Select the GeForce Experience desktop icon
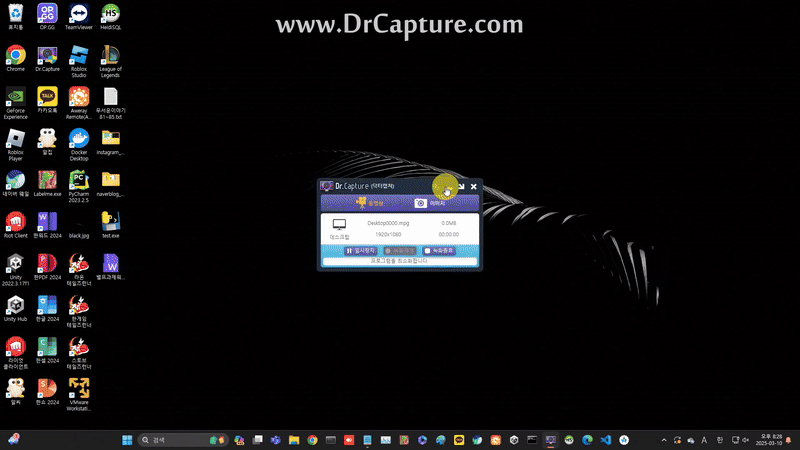This screenshot has height=450, width=800. coord(16,103)
